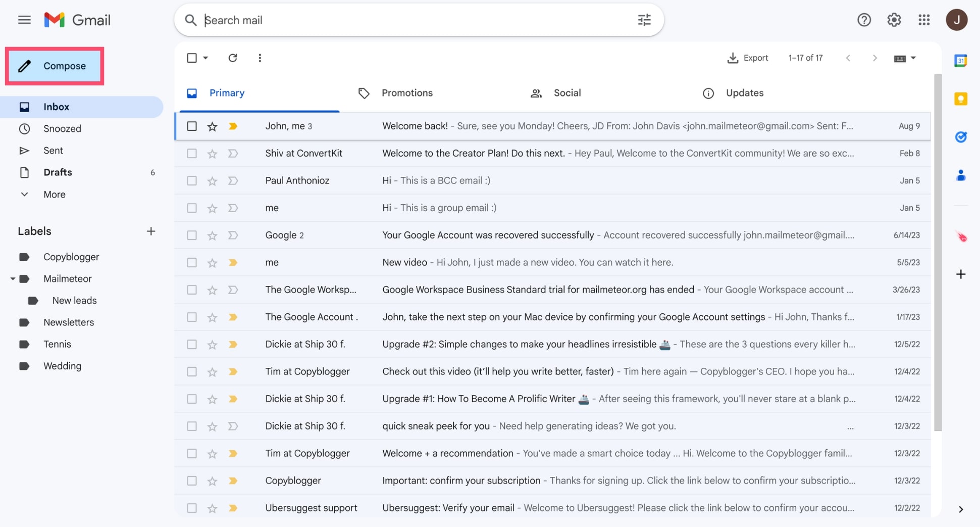Open the input tools keyboard selector
The height and width of the screenshot is (527, 980).
click(900, 59)
